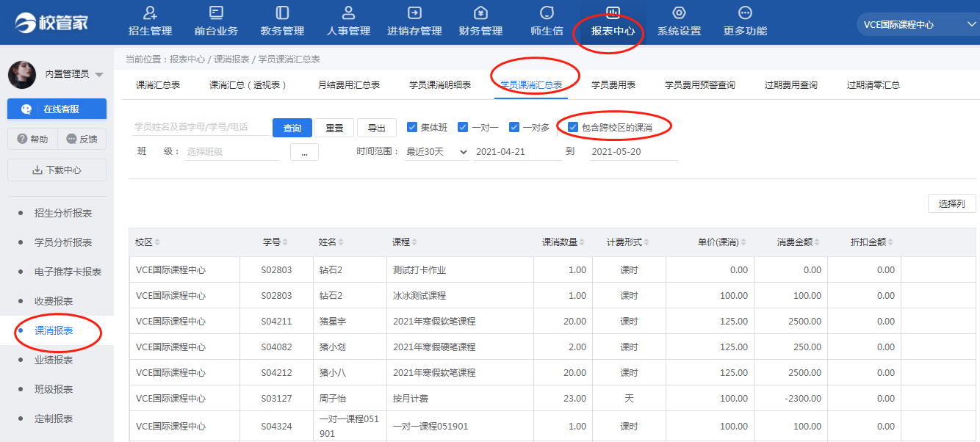The image size is (980, 442).
Task: Switch to the 过期费用查询 tab
Action: click(x=791, y=85)
